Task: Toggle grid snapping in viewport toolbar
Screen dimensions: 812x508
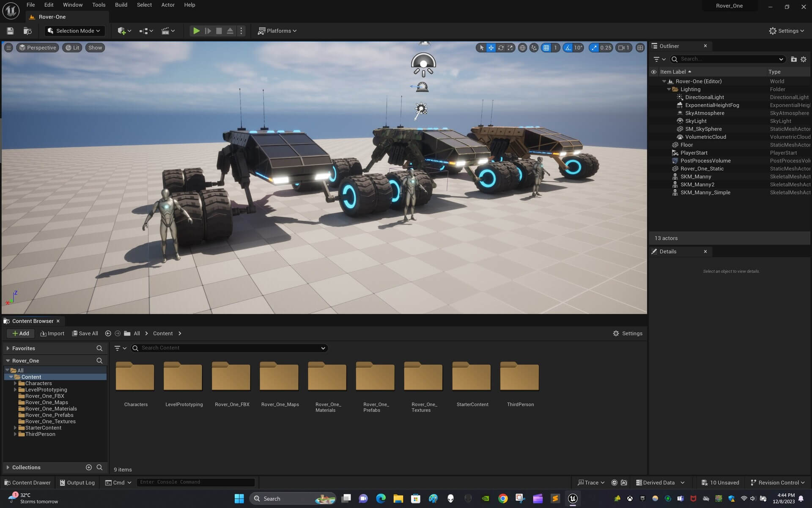Action: 546,48
